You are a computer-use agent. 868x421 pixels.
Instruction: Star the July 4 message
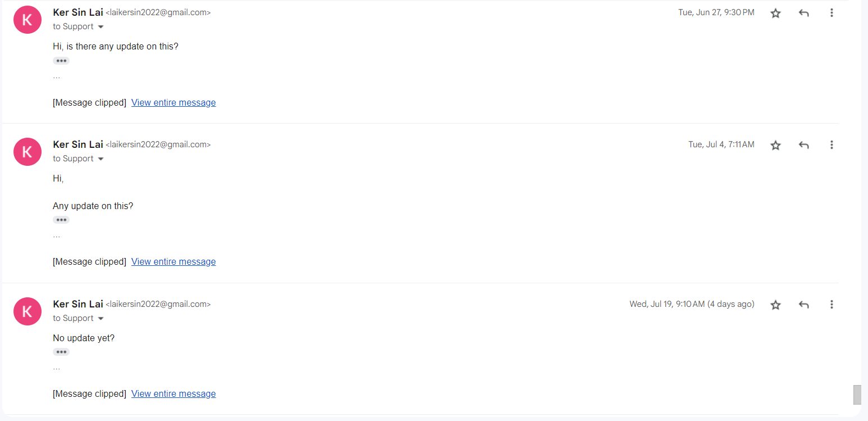(x=775, y=145)
